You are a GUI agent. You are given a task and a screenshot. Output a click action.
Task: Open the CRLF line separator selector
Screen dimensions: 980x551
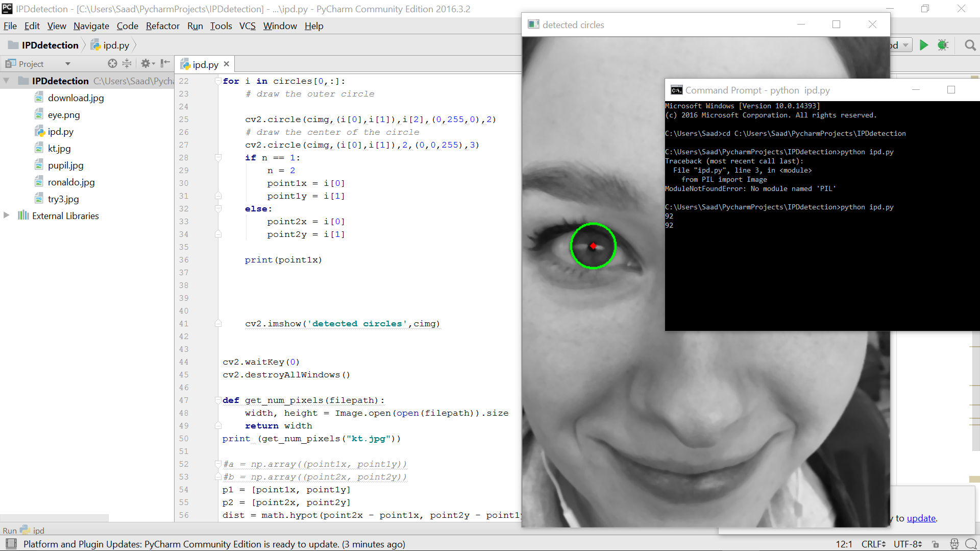coord(873,544)
